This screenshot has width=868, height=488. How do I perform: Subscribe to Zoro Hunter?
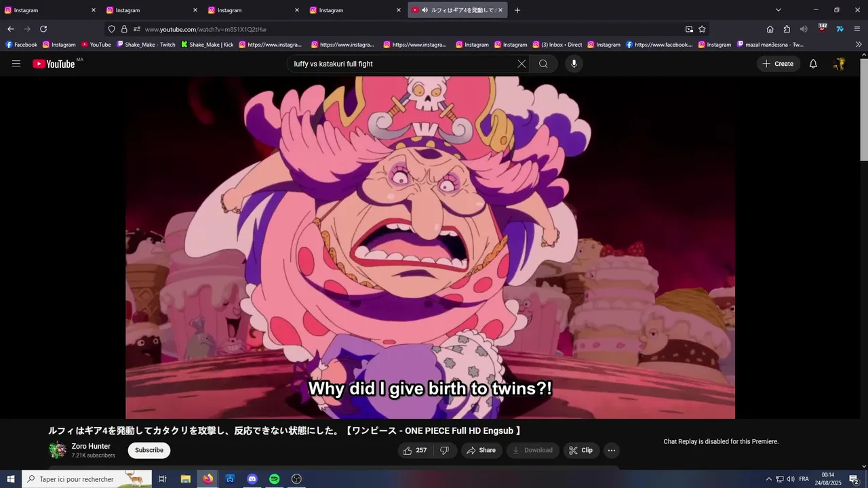tap(149, 450)
